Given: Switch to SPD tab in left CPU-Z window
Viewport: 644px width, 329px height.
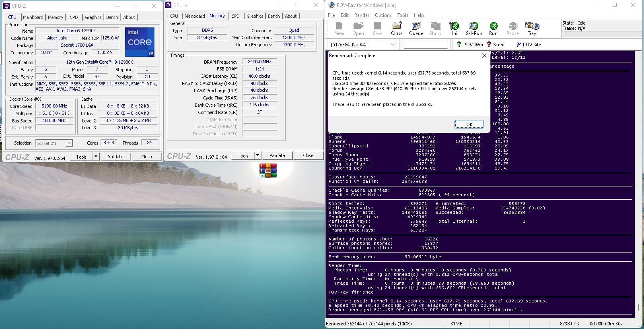Looking at the screenshot, I should 74,17.
